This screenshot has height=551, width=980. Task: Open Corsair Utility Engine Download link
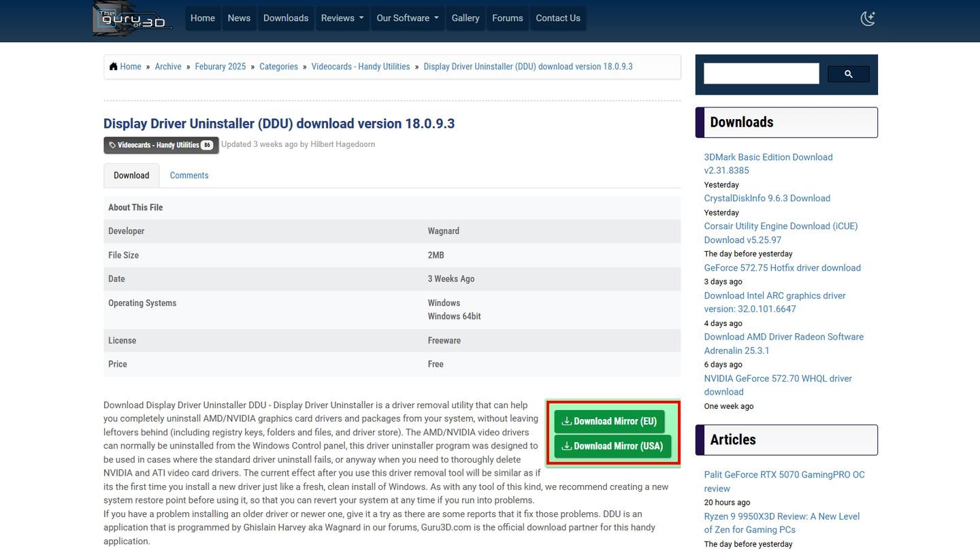tap(781, 233)
